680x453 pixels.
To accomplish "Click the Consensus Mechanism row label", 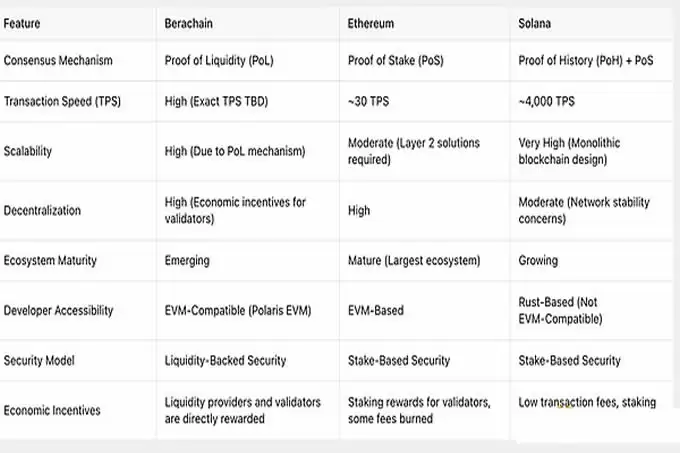I will 58,60.
